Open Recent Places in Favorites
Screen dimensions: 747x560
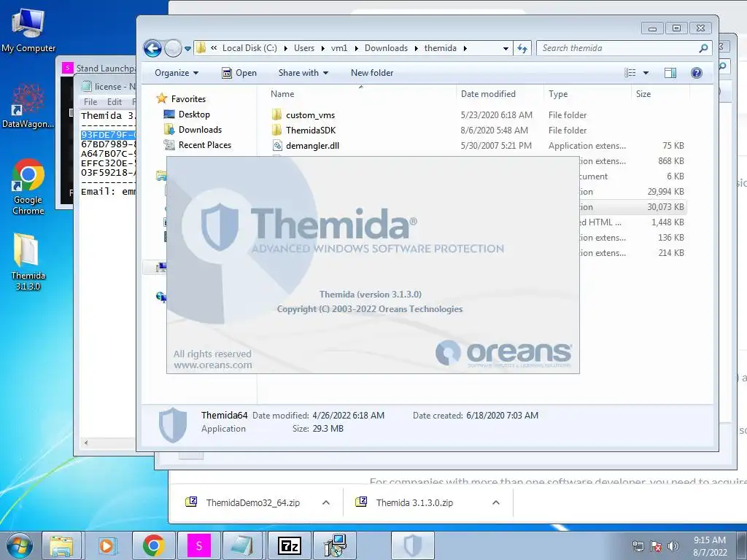[205, 145]
